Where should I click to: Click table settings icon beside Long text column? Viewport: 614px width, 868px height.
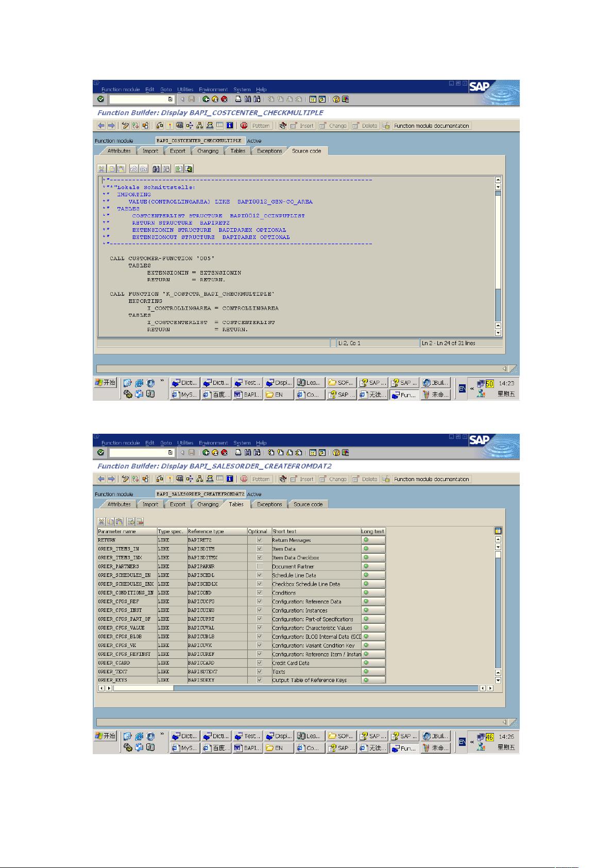[x=498, y=531]
